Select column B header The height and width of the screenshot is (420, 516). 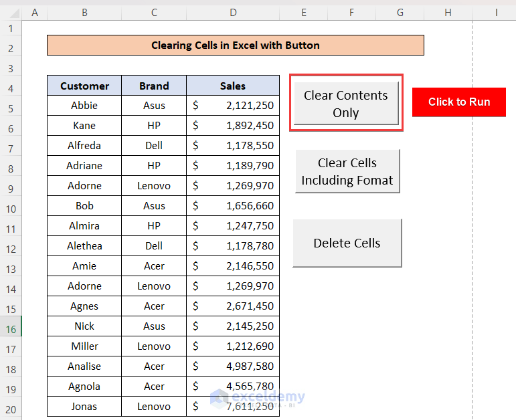pos(84,13)
